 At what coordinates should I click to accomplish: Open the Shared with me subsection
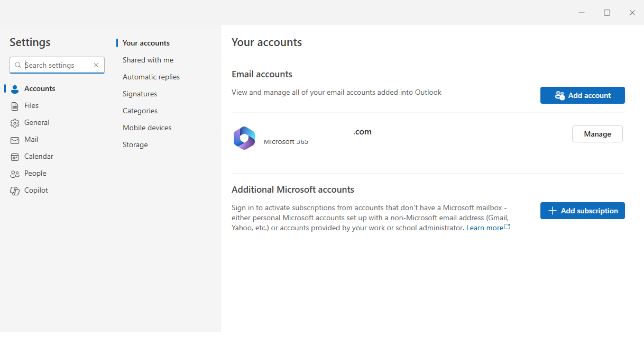(148, 60)
